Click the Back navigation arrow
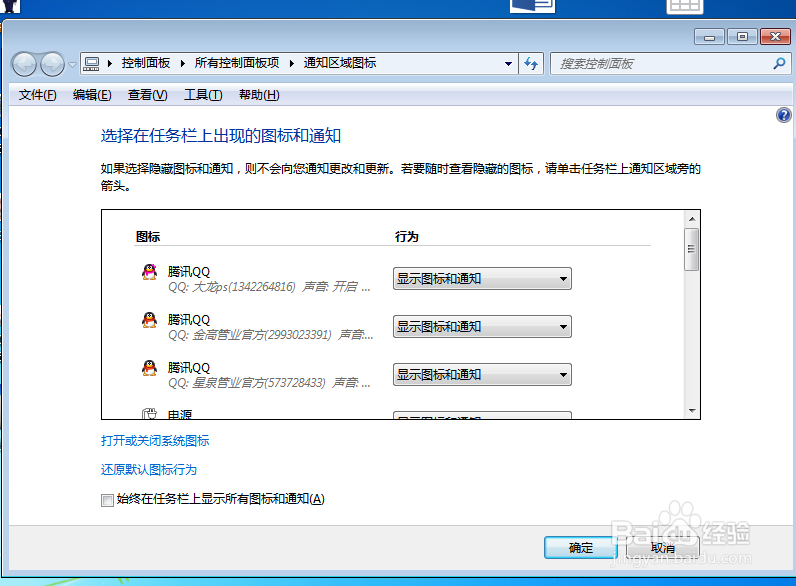The width and height of the screenshot is (796, 586). point(24,64)
